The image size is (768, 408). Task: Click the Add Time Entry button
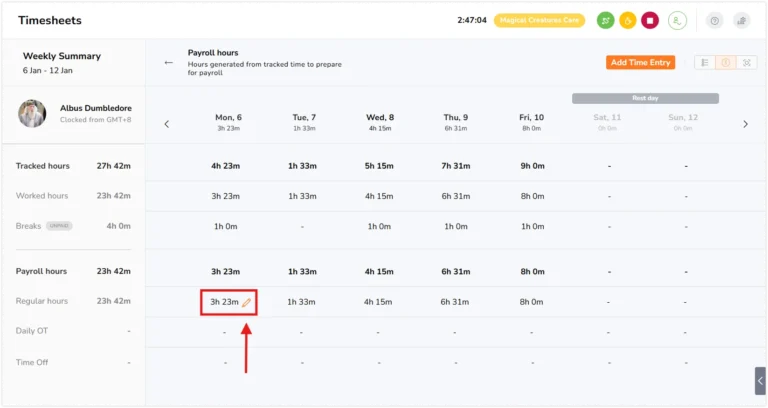point(640,63)
